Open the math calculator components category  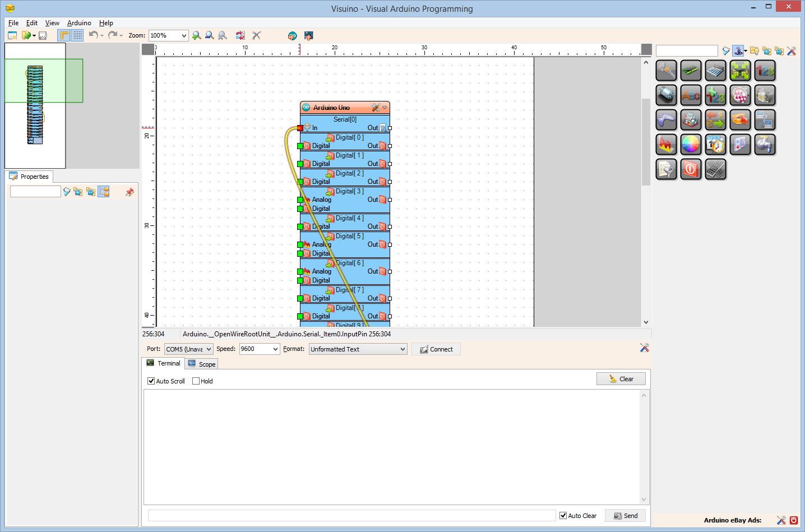coord(715,70)
